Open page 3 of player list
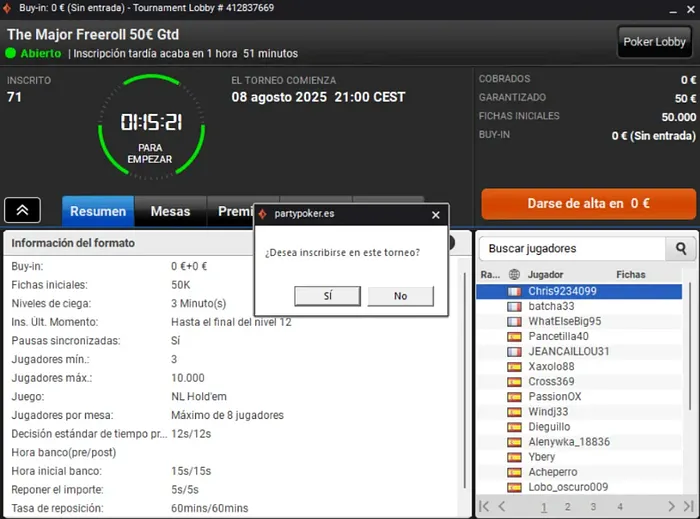This screenshot has height=519, width=700. tap(593, 507)
